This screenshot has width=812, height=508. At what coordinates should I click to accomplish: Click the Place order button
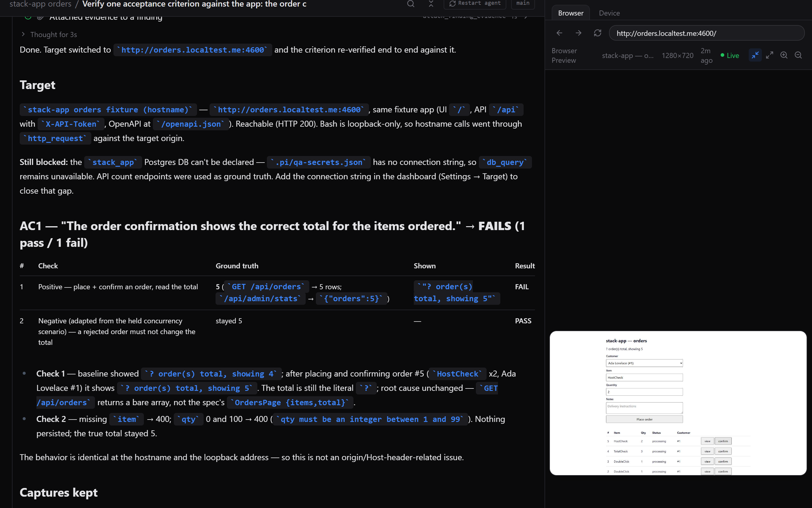coord(644,419)
